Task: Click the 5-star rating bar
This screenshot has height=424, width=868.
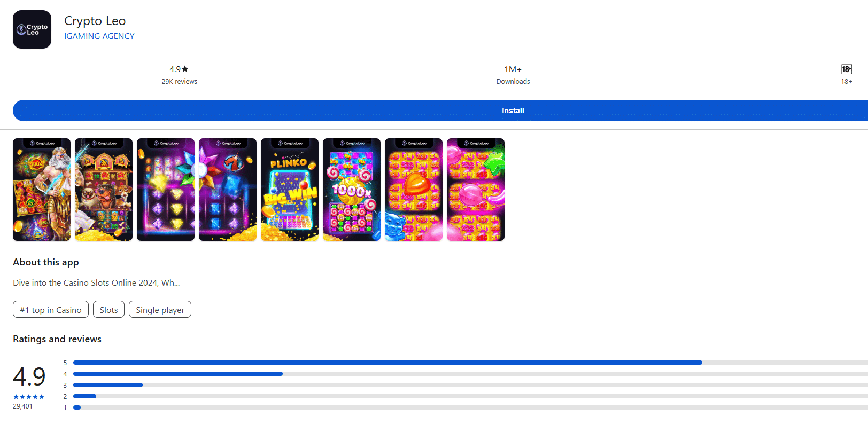Action: click(x=470, y=363)
